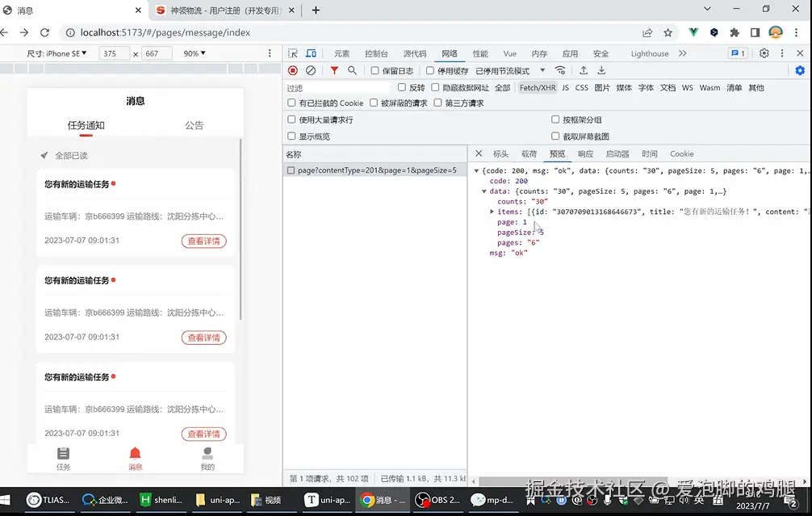Open a new browser tab
This screenshot has height=516, width=812.
click(316, 10)
